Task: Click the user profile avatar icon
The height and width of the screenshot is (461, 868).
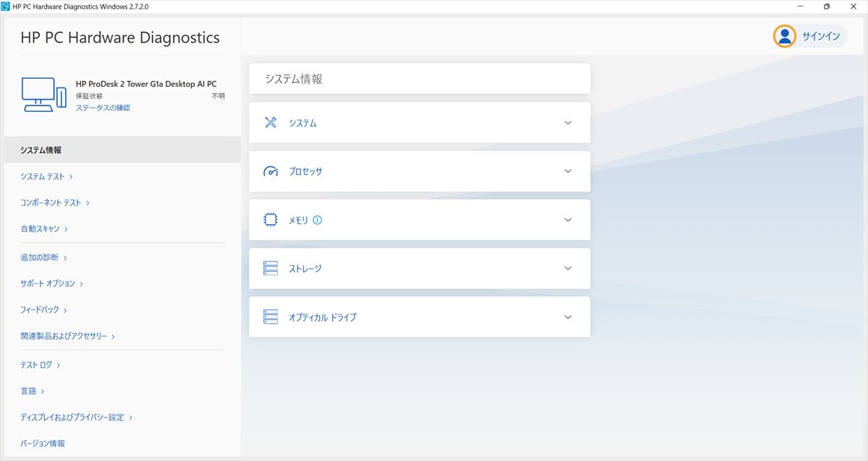Action: click(785, 37)
